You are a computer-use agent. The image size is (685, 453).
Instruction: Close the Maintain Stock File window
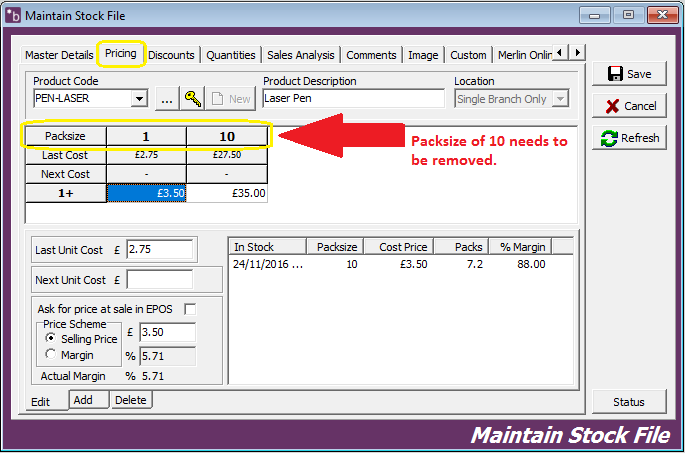tap(662, 15)
